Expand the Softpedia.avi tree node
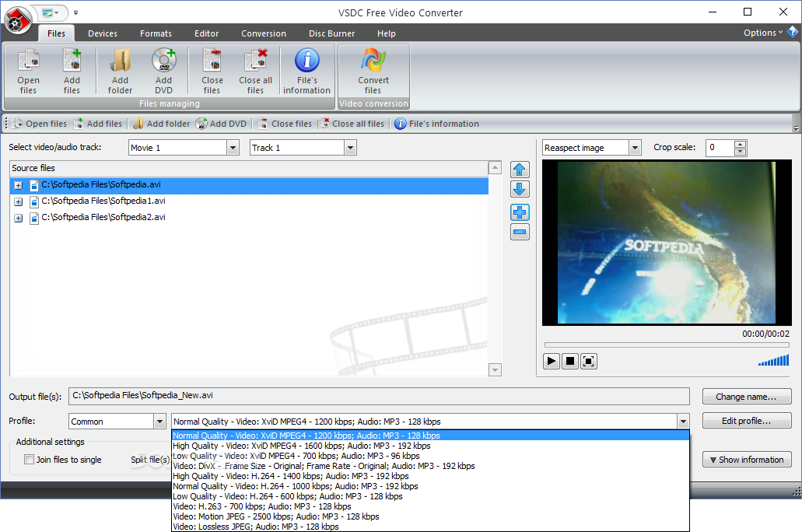 [19, 186]
